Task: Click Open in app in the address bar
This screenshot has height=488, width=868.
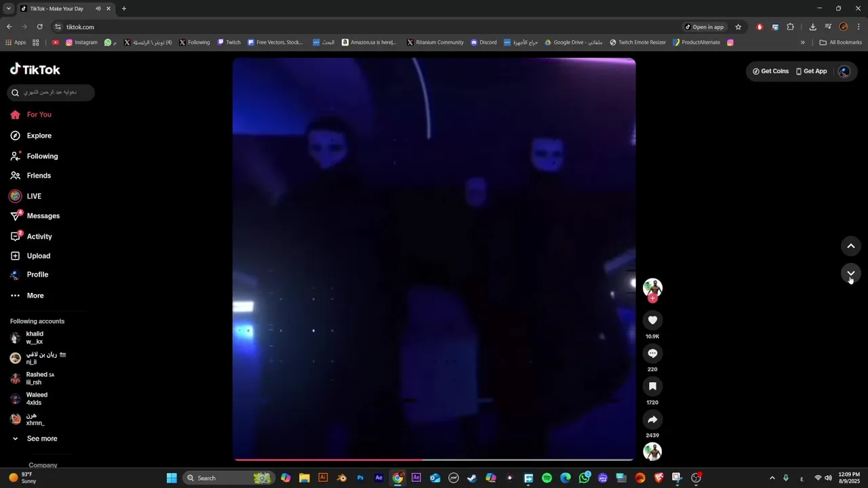Action: (704, 27)
